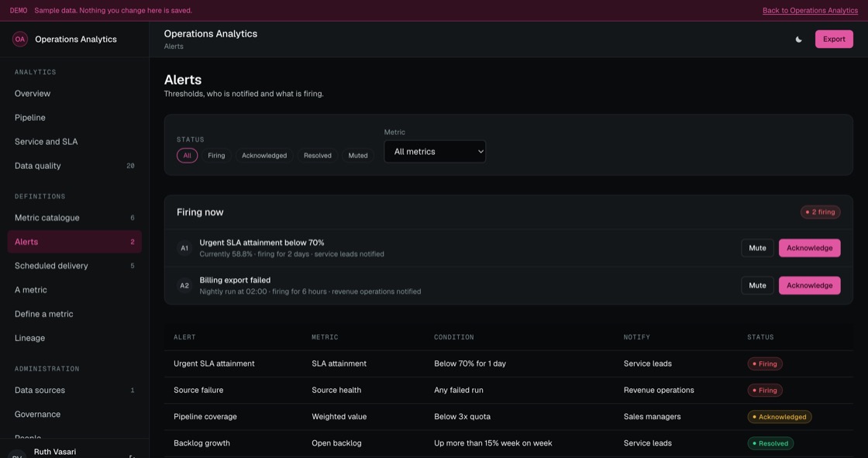Click the Firing status in Source failure row

(x=765, y=391)
